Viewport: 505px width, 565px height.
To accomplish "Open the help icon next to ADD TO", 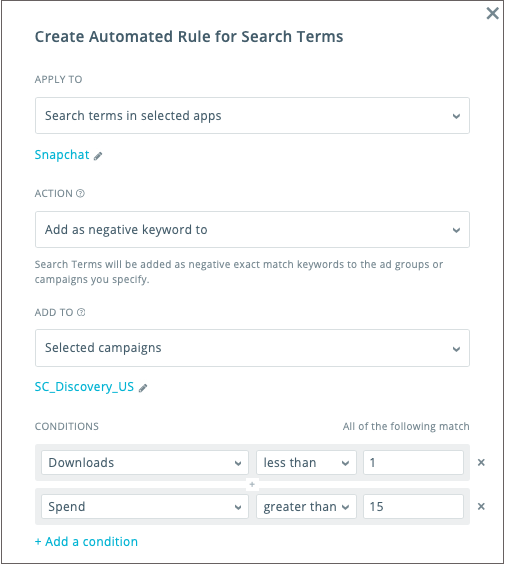I will 81,312.
